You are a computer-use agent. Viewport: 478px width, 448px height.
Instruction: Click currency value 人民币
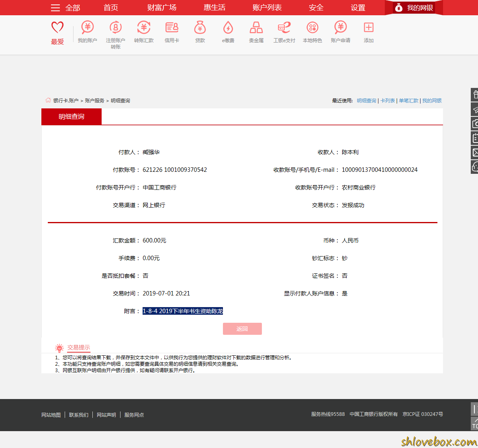350,240
